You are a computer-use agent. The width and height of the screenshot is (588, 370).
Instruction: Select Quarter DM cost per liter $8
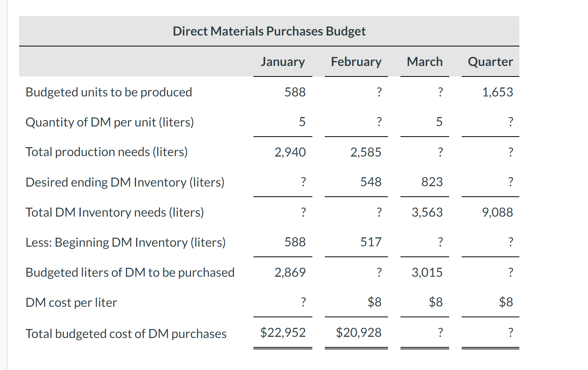click(x=506, y=302)
